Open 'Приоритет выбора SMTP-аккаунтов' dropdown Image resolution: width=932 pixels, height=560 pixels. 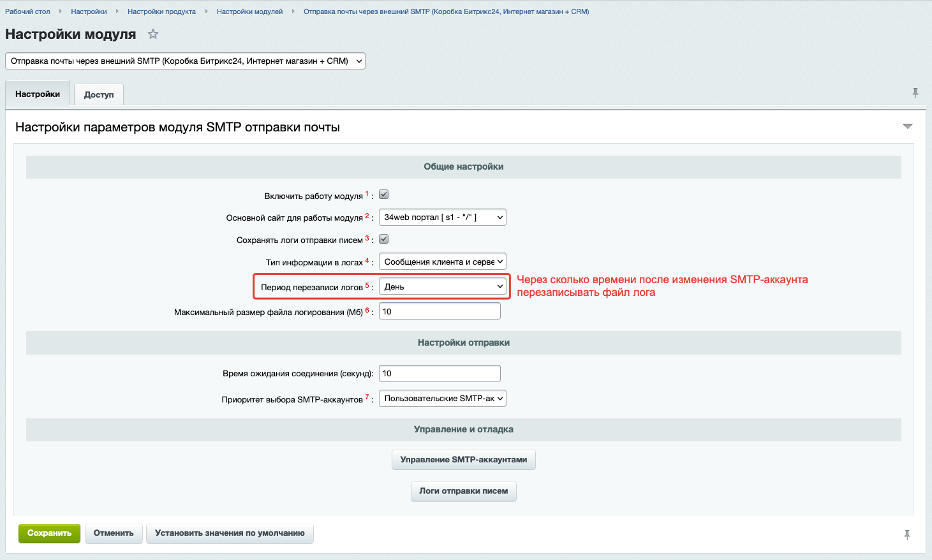point(443,398)
